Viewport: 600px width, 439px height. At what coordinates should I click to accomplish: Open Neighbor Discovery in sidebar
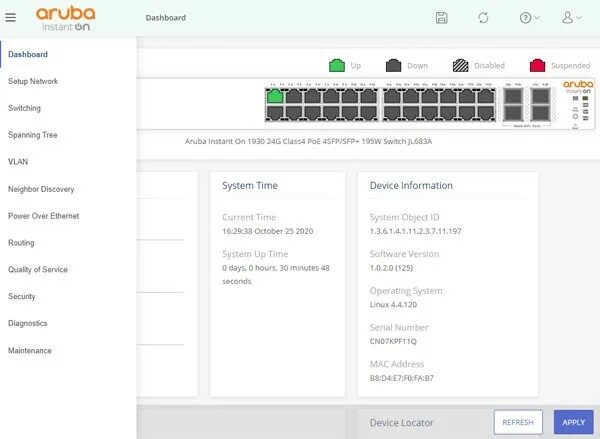[41, 189]
